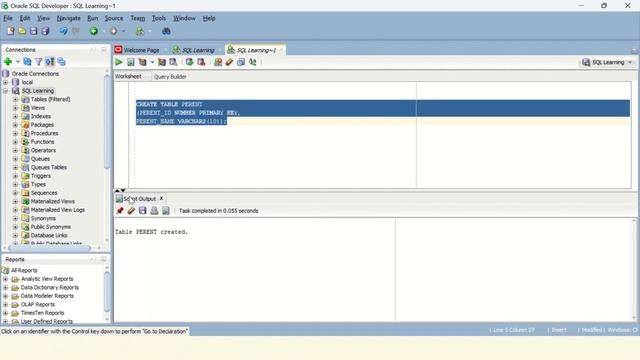This screenshot has height=360, width=640.
Task: Click the Connections panel horizontal scrollbar
Action: [x=49, y=248]
